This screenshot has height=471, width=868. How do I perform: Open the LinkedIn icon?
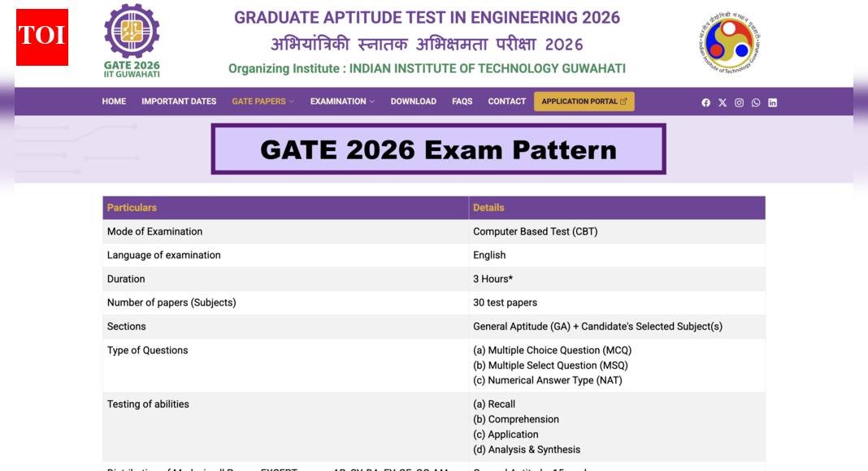point(772,102)
